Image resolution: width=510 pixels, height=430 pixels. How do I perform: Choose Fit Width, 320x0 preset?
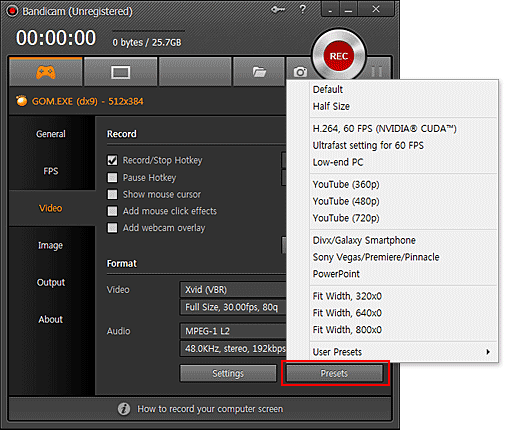(404, 296)
